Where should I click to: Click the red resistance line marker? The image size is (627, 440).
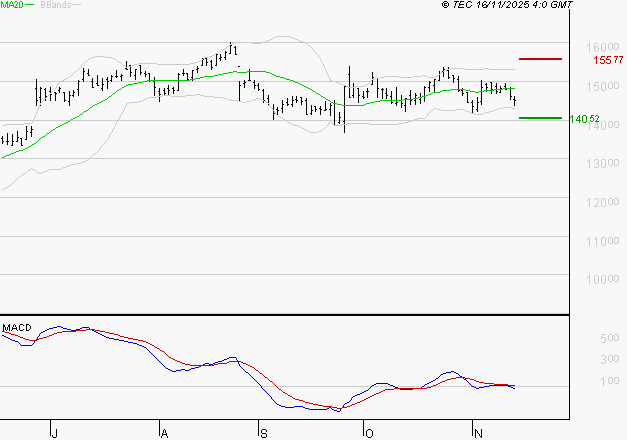[540, 59]
